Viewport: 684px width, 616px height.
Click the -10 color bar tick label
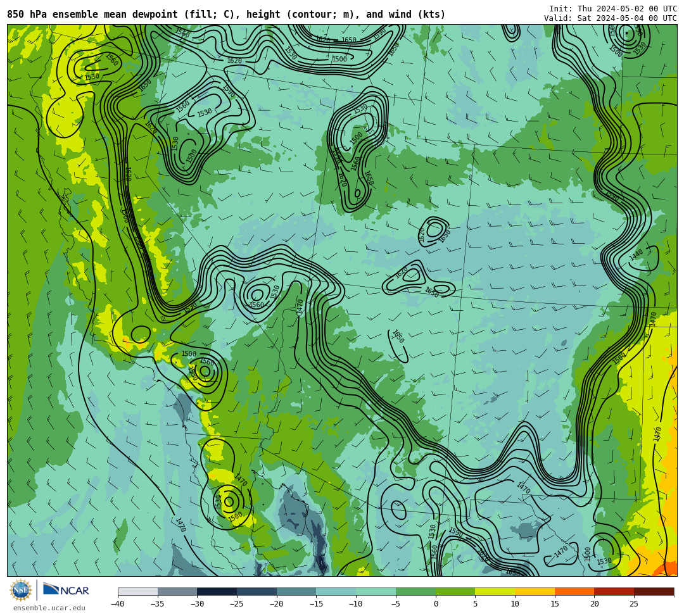click(x=356, y=604)
